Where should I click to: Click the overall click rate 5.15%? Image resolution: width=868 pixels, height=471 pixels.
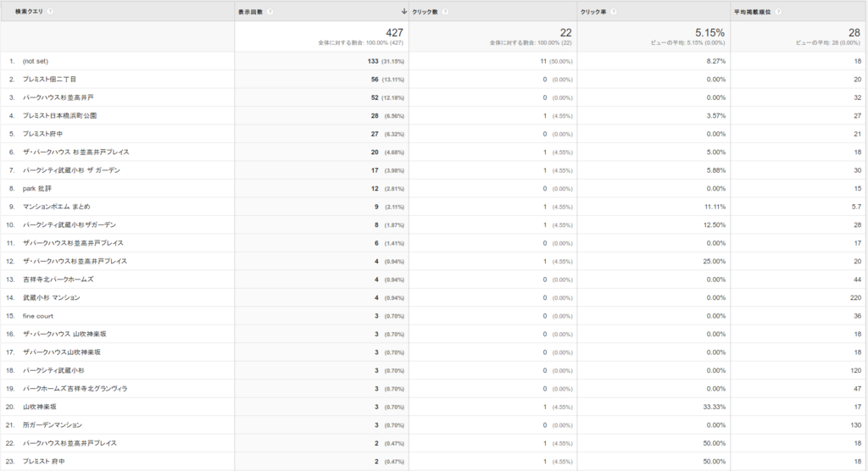tap(709, 33)
